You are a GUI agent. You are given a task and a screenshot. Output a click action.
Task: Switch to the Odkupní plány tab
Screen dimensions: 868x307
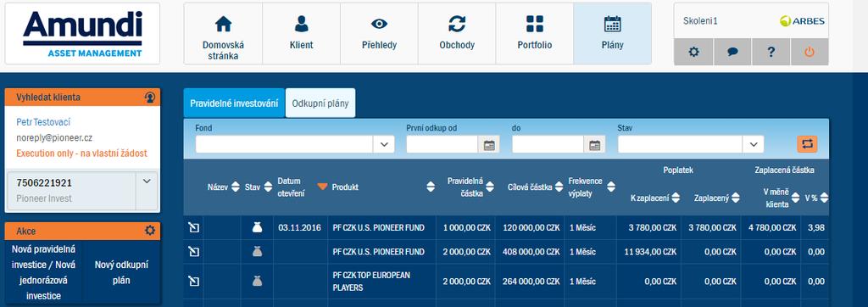click(x=320, y=103)
